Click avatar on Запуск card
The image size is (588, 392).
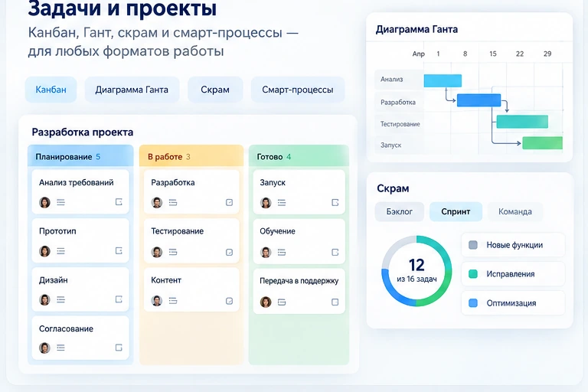[266, 203]
